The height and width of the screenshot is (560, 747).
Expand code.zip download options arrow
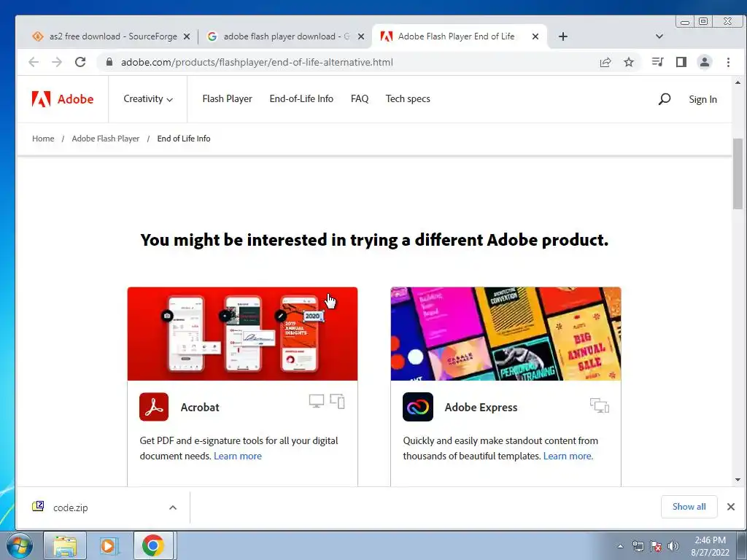coord(173,507)
